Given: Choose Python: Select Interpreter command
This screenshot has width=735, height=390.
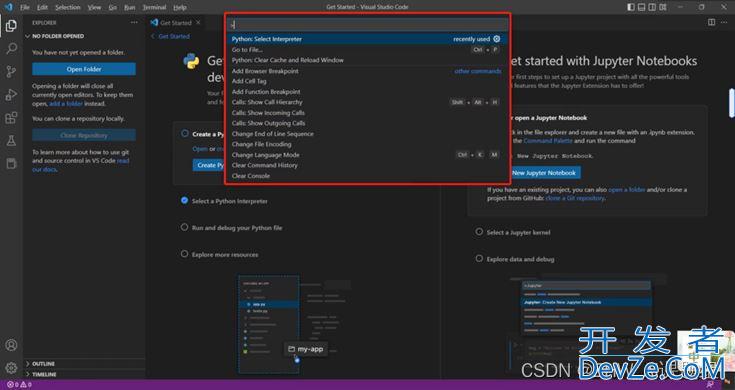Looking at the screenshot, I should pos(368,39).
